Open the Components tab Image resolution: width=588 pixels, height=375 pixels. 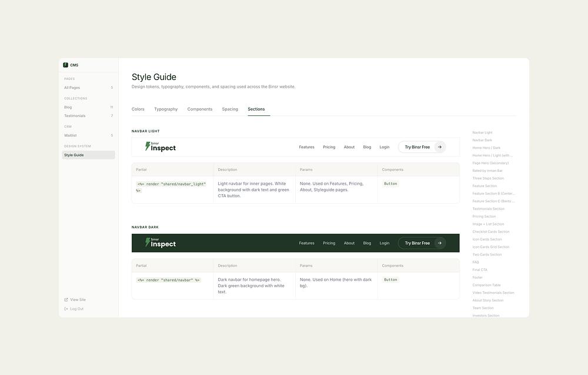[200, 109]
